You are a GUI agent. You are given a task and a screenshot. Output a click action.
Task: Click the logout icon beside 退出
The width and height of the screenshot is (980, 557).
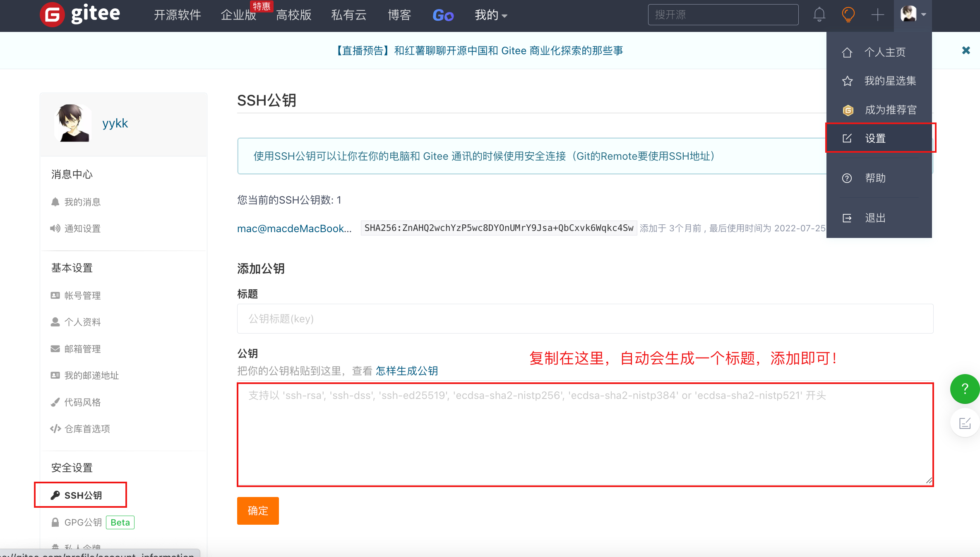(x=847, y=218)
